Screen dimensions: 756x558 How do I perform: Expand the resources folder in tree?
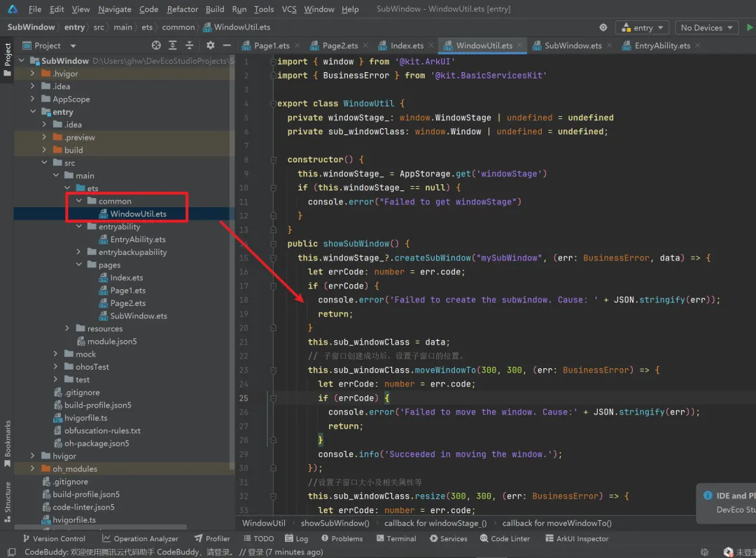click(x=68, y=328)
